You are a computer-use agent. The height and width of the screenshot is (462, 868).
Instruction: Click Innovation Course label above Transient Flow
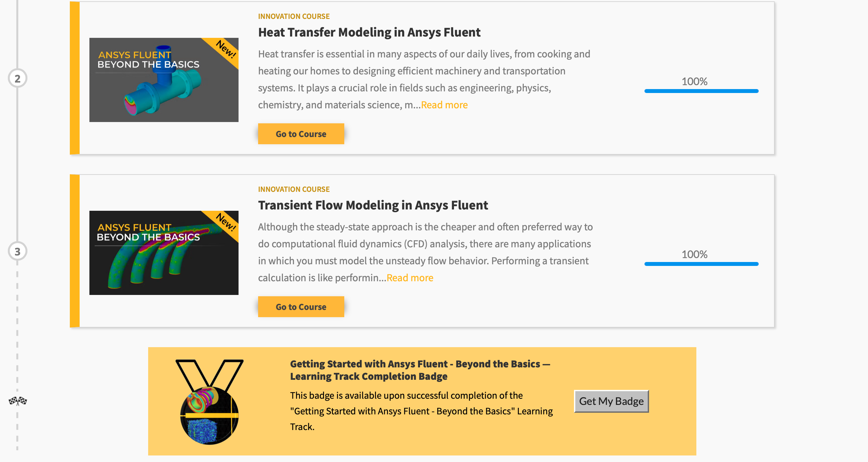[x=294, y=189]
